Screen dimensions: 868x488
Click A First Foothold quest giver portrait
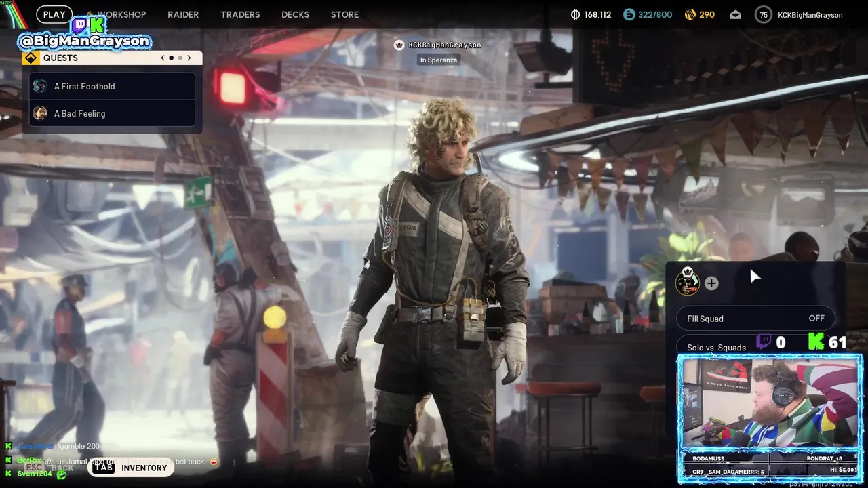coord(40,86)
